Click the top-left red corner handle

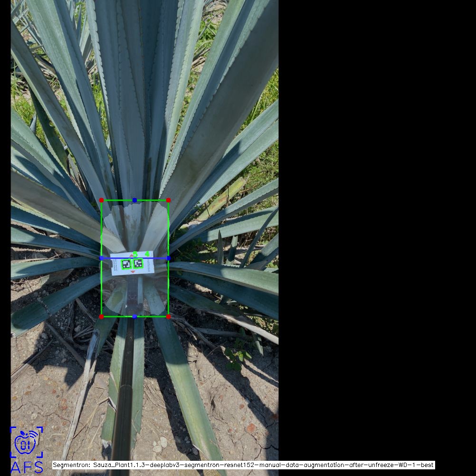101,200
